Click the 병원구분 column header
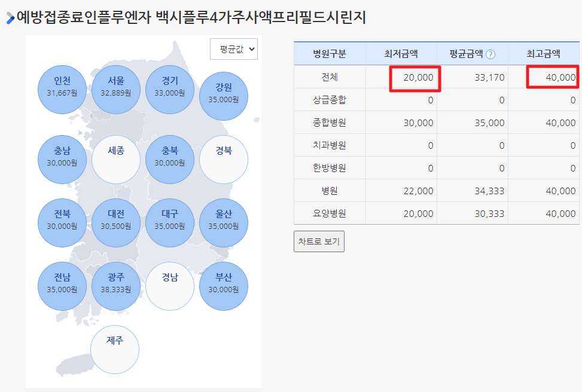The image size is (582, 392). point(330,54)
